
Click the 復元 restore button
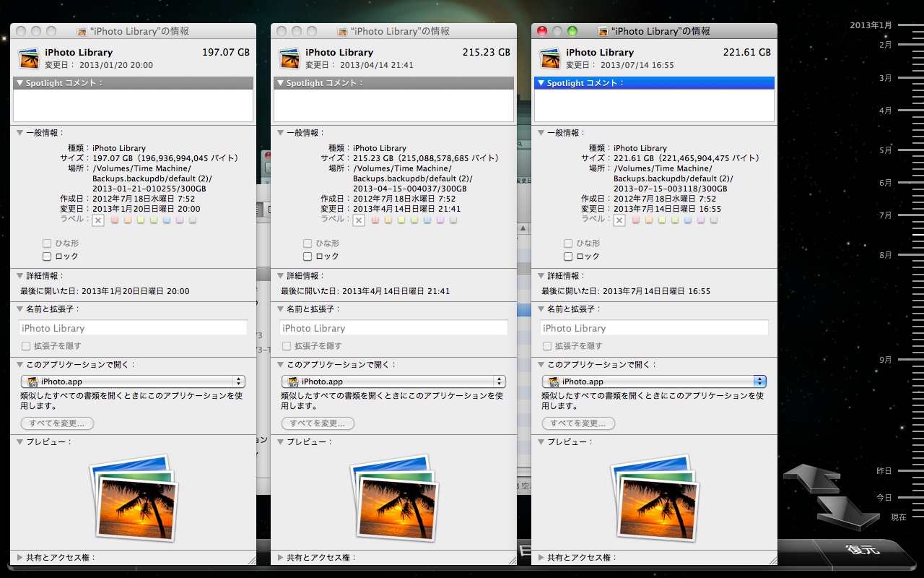coord(863,551)
